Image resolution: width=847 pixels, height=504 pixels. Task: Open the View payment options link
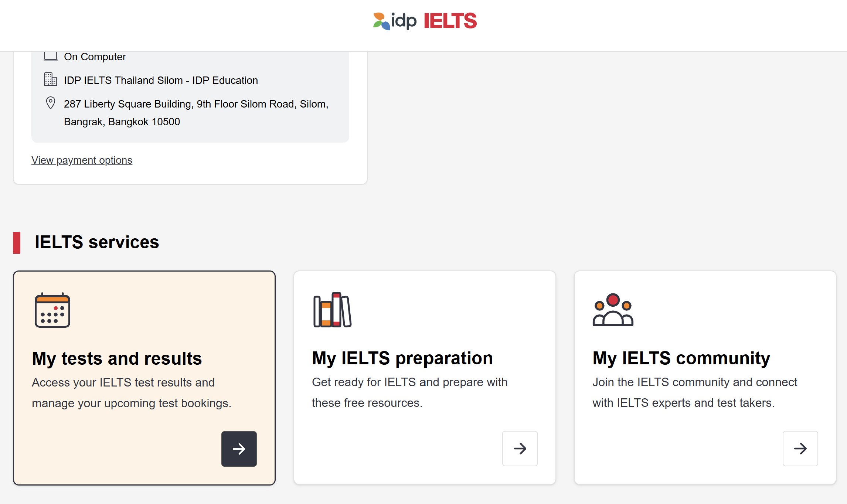(82, 160)
